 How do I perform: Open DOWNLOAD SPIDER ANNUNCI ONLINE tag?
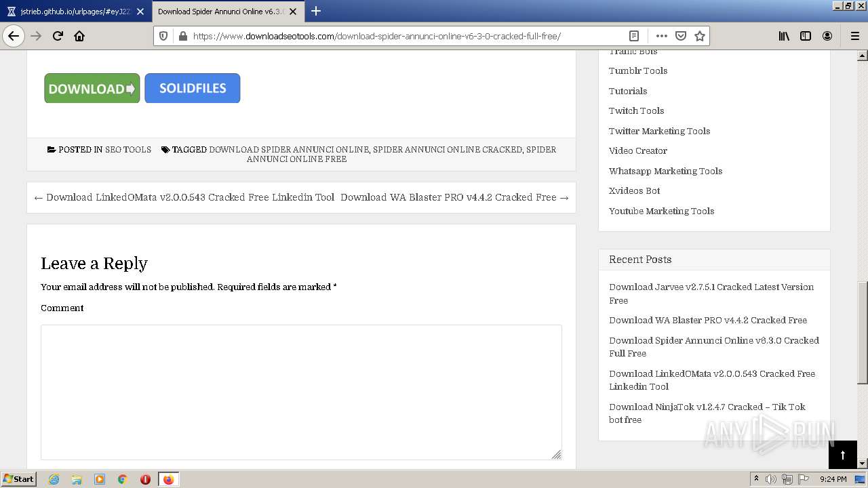[x=289, y=150]
